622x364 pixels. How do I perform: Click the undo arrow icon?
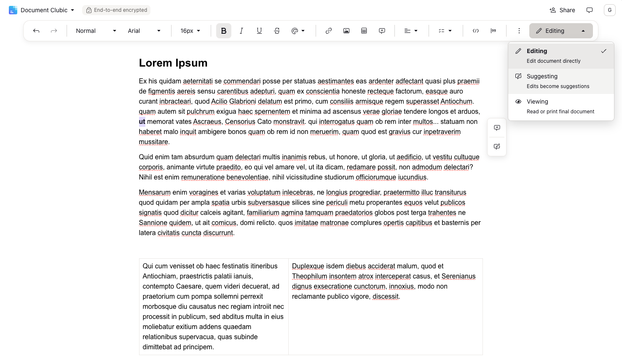pyautogui.click(x=36, y=31)
